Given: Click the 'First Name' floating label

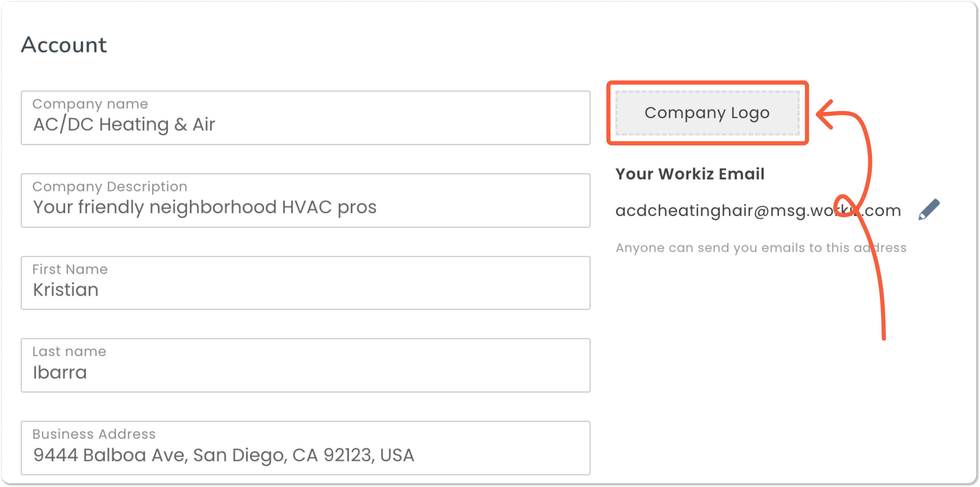Looking at the screenshot, I should tap(70, 269).
